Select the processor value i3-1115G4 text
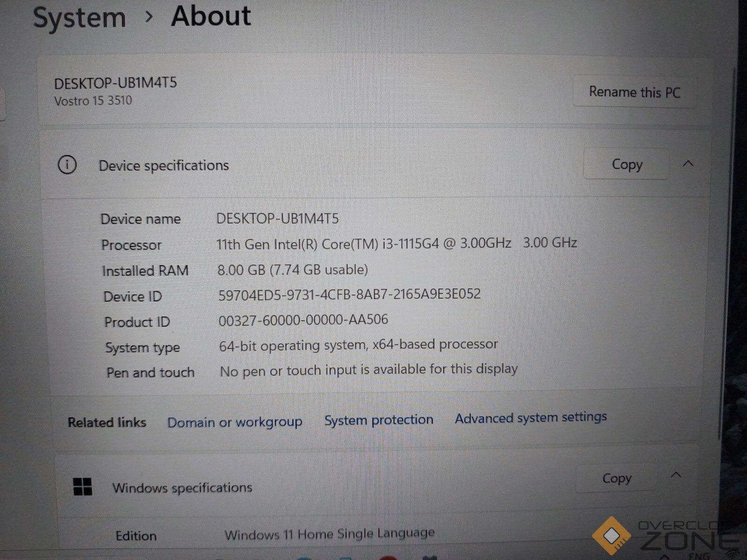Image resolution: width=747 pixels, height=560 pixels. (396, 244)
